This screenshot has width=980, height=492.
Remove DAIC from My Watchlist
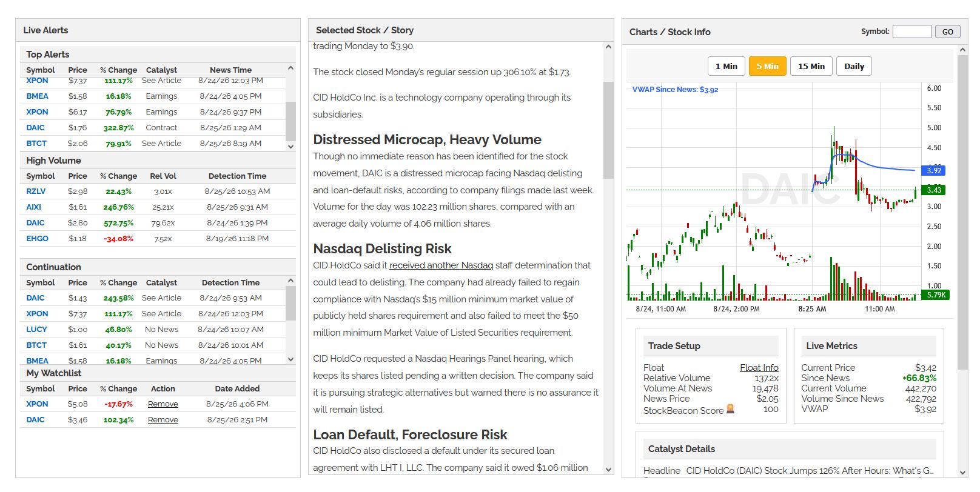[x=163, y=419]
